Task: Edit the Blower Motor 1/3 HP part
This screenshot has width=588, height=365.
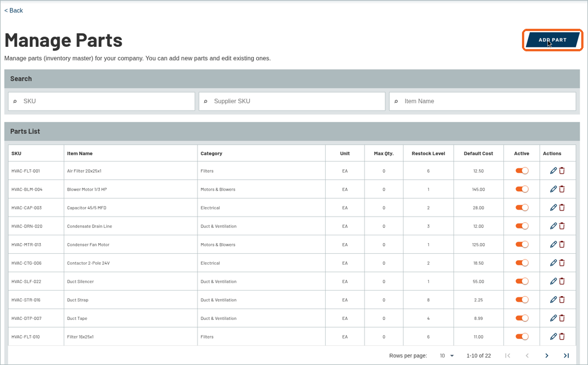Action: (553, 189)
